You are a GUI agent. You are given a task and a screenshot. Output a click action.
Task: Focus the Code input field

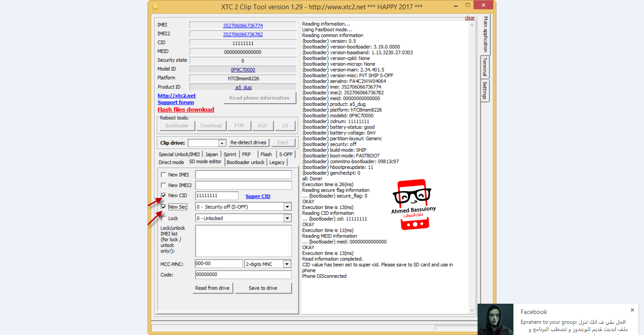coord(243,275)
